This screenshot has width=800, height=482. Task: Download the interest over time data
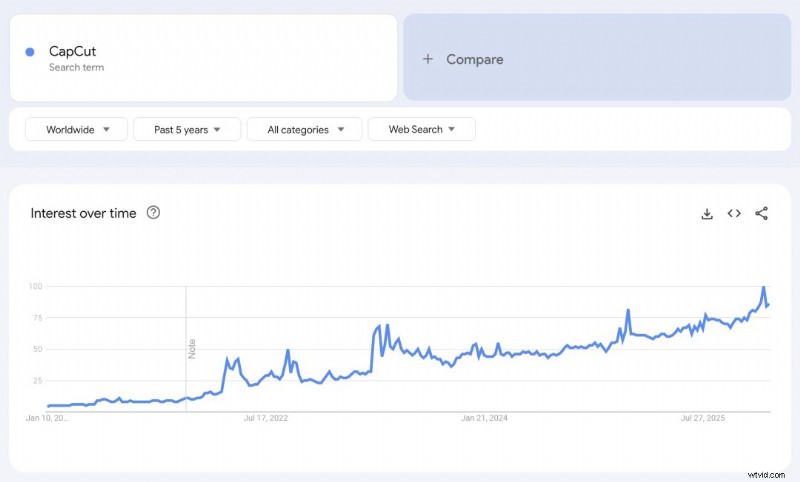tap(707, 214)
